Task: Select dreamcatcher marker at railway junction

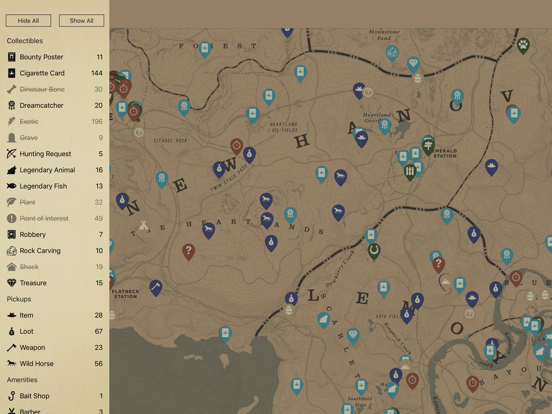Action: point(447,215)
